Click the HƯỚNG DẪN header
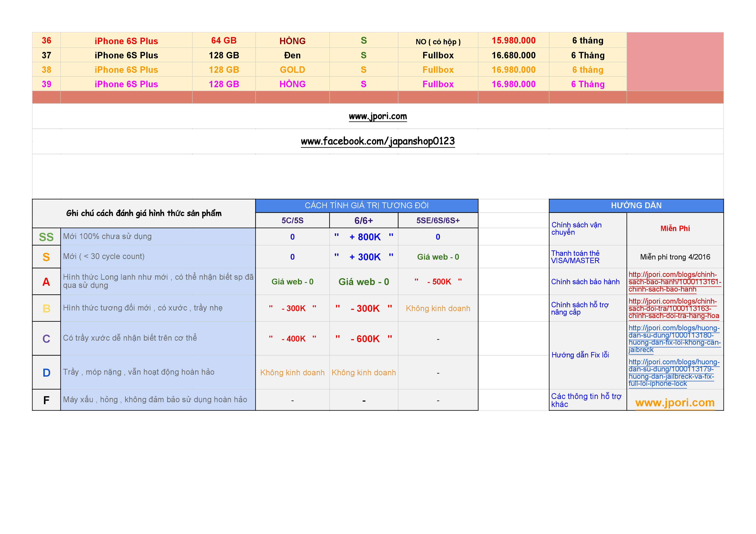Viewport: 756px width, 534px height. point(636,206)
